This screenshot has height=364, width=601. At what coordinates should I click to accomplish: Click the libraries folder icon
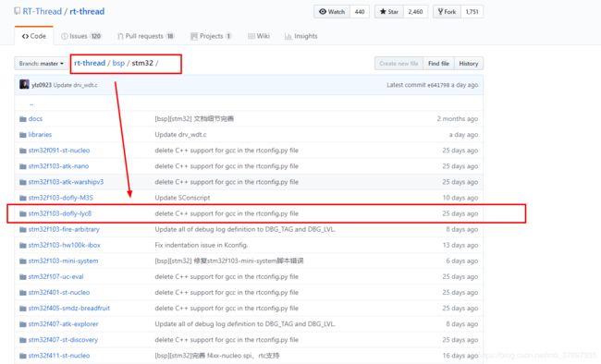pos(23,135)
